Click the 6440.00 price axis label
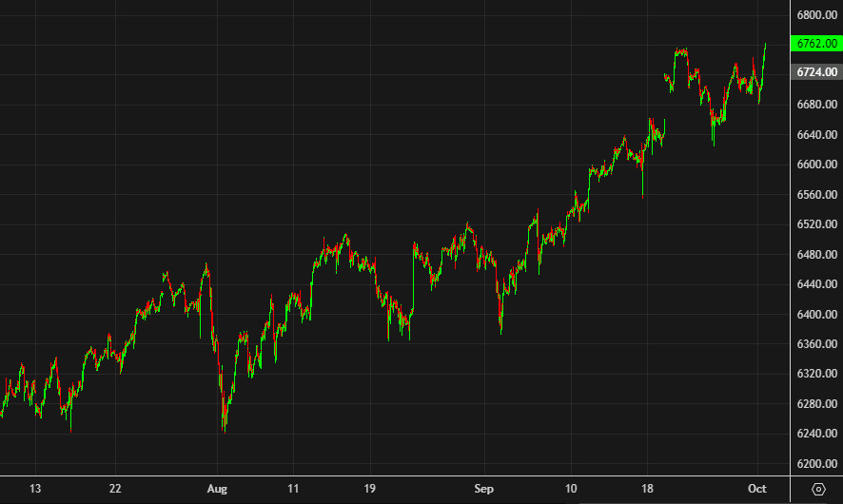Image resolution: width=843 pixels, height=504 pixels. click(x=817, y=284)
